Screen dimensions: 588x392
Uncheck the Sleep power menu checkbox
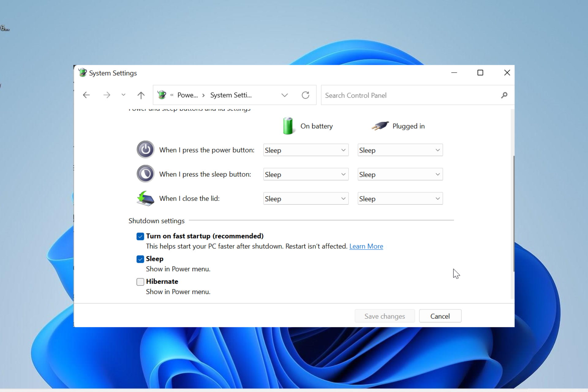(140, 259)
